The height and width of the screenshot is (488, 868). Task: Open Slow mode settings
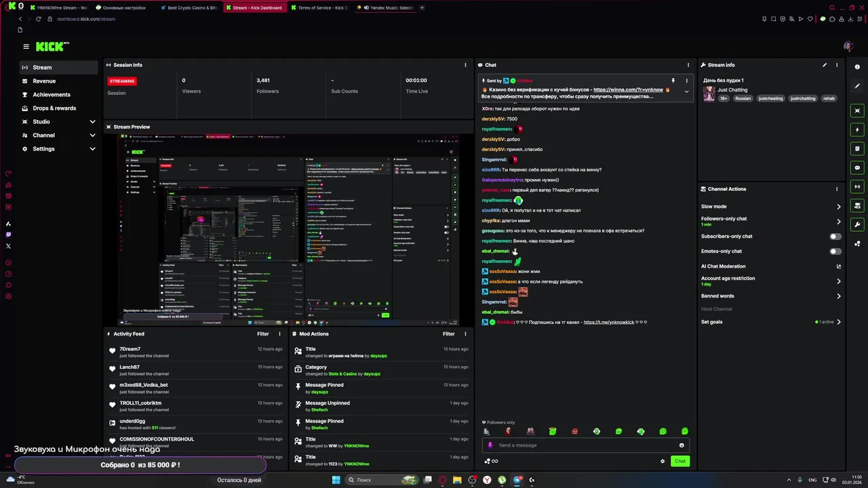(771, 207)
